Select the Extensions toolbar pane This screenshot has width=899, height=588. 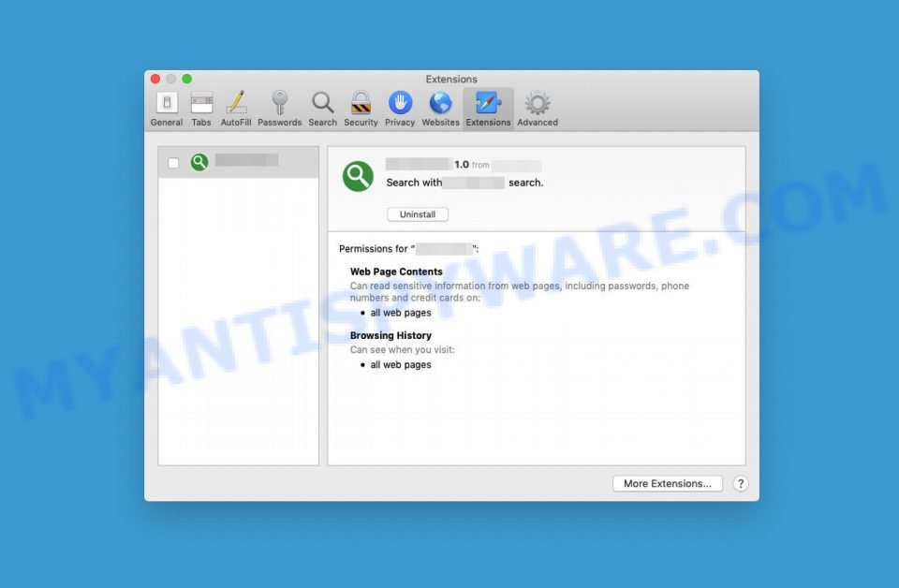(488, 109)
